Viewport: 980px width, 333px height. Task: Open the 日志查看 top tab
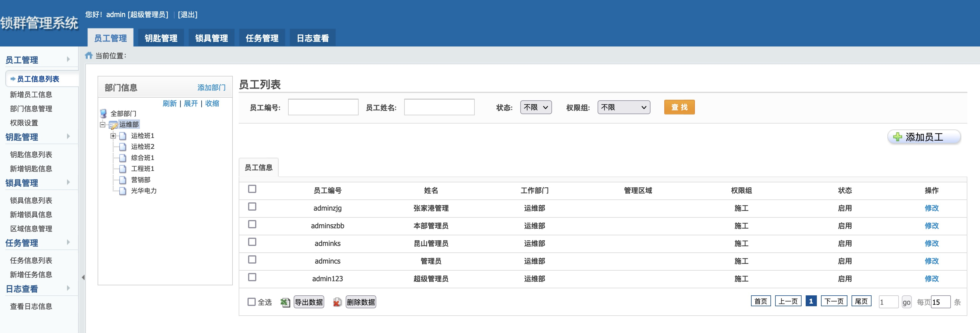[x=312, y=38]
